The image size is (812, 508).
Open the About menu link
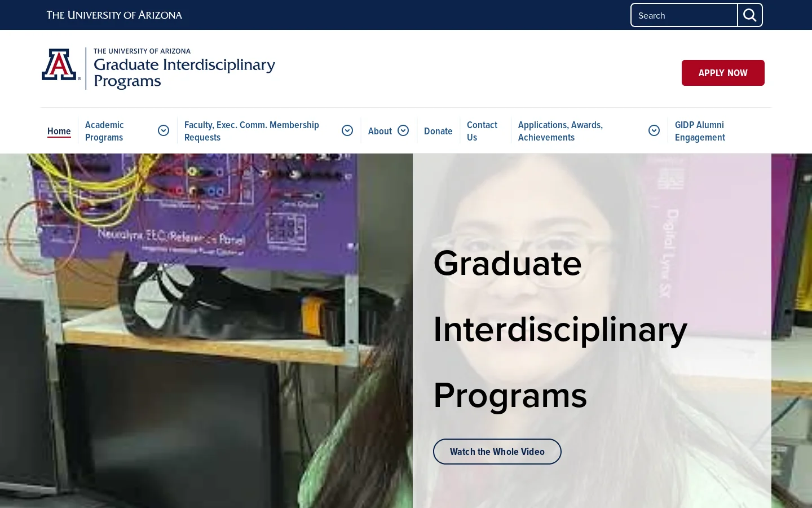click(x=380, y=131)
